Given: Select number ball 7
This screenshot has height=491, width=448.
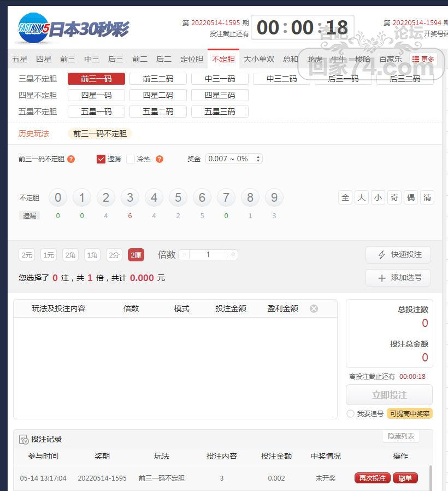Looking at the screenshot, I should click(x=226, y=197).
